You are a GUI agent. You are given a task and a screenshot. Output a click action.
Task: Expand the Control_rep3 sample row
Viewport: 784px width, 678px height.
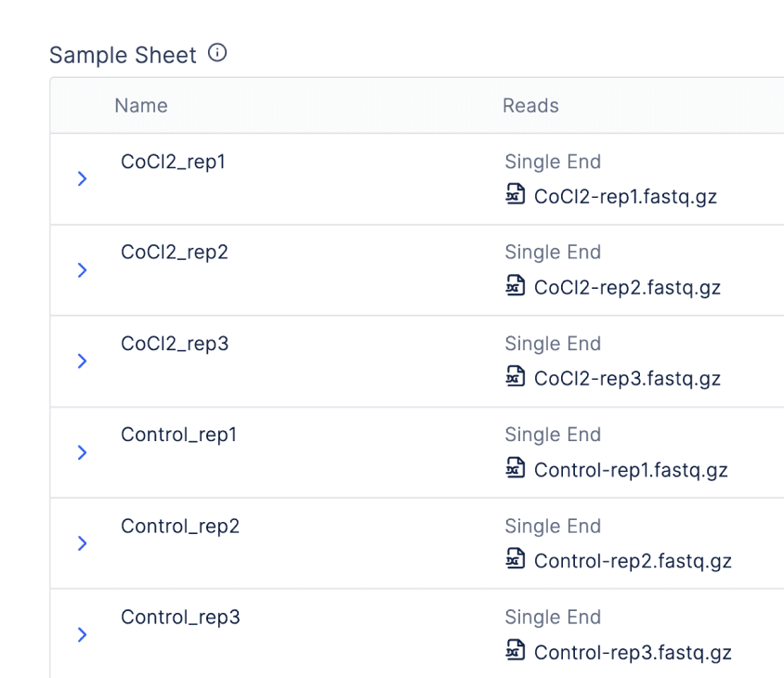(82, 634)
